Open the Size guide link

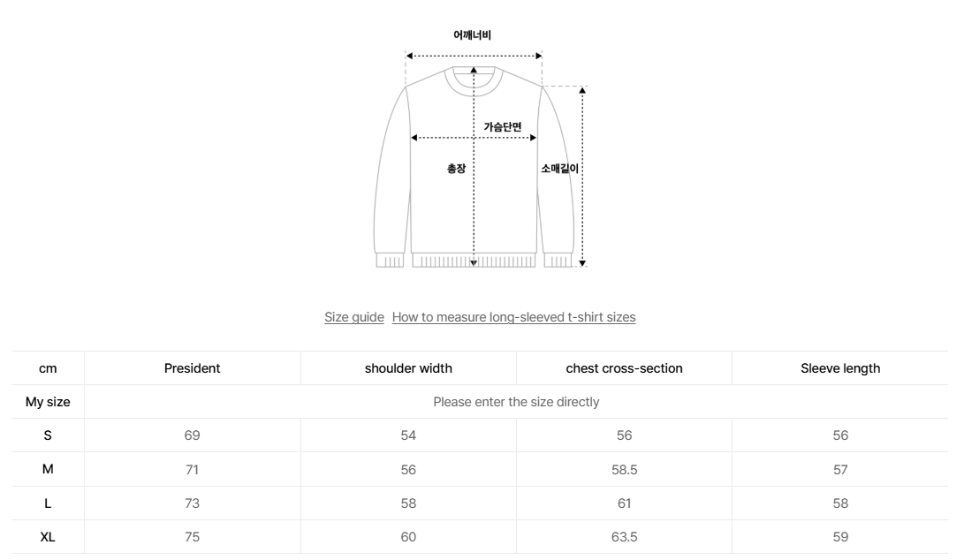(353, 317)
